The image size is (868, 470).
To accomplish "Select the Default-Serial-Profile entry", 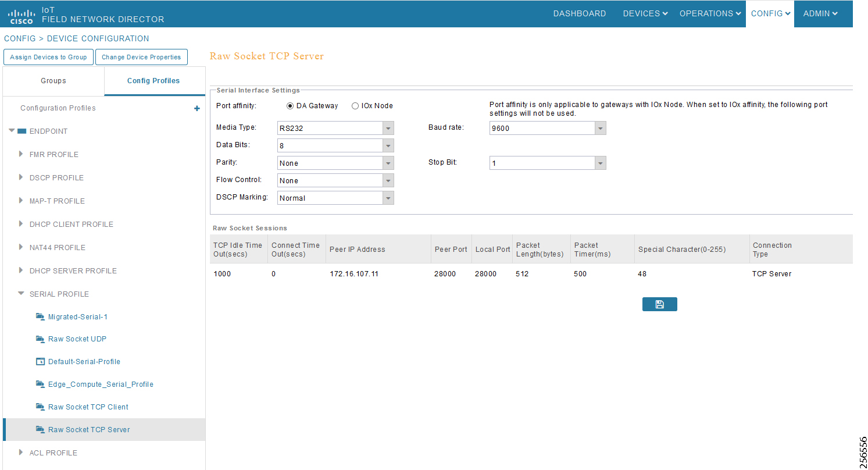I will (84, 362).
